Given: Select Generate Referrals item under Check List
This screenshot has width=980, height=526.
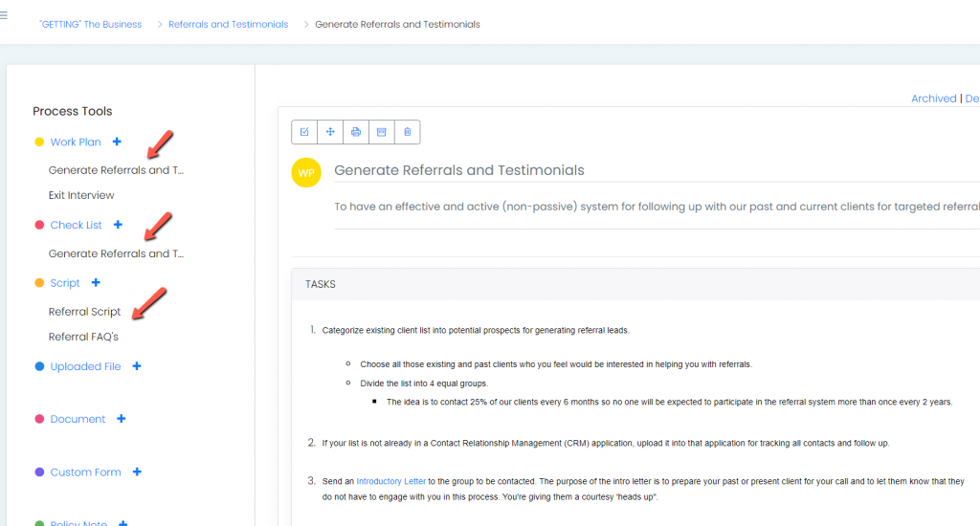Looking at the screenshot, I should pos(116,253).
